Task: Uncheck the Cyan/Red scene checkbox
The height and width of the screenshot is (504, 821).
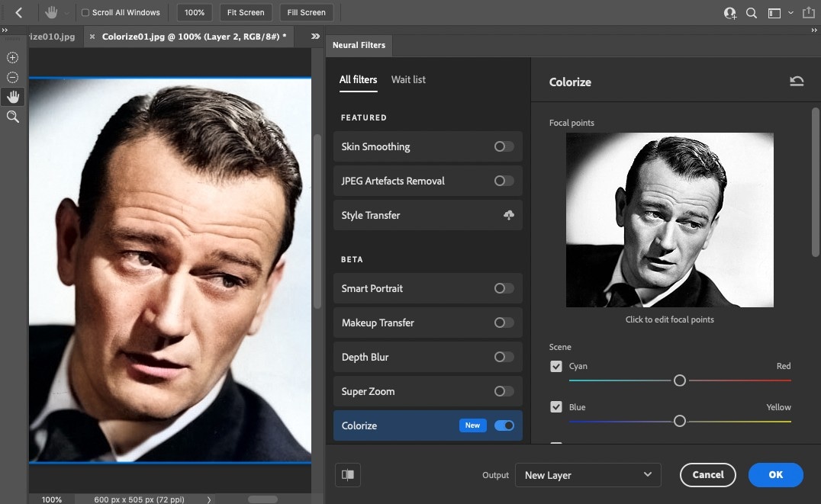Action: pos(556,366)
